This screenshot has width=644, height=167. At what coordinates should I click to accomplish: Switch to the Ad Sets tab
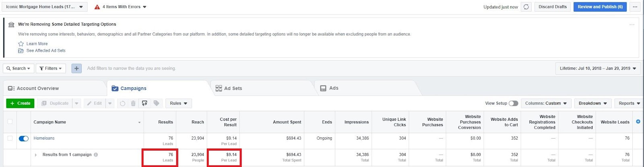(x=262, y=88)
